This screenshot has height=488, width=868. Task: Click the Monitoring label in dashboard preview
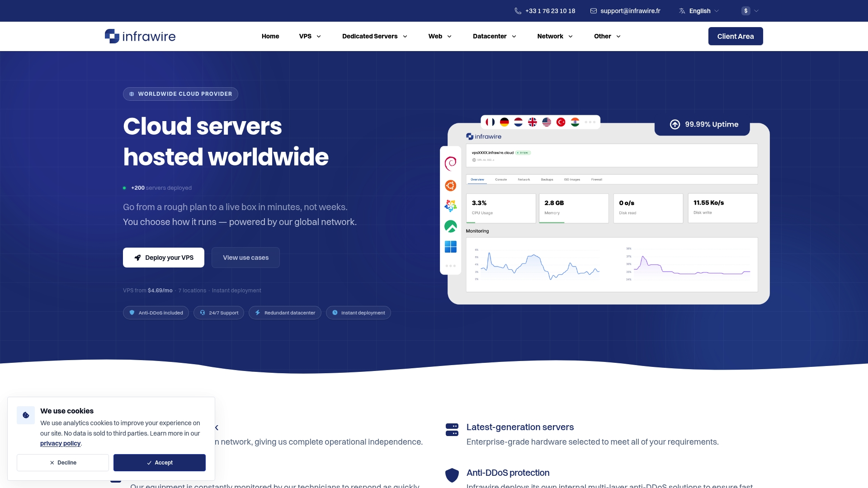[477, 231]
